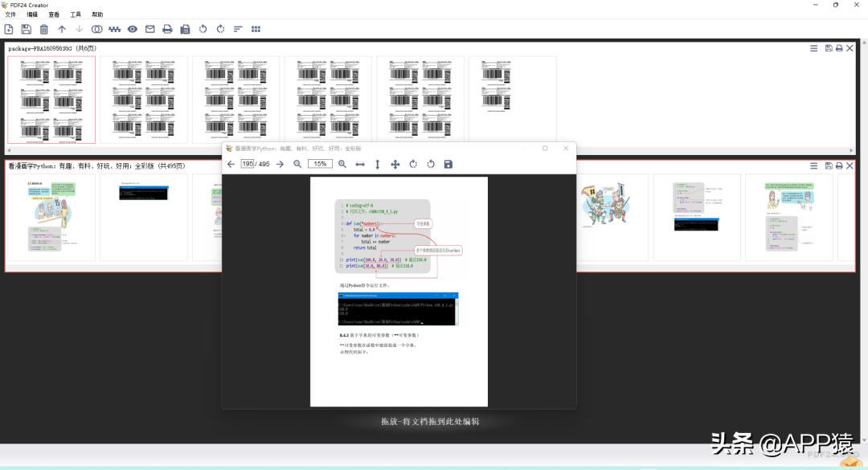The width and height of the screenshot is (868, 470).
Task: Click the email envelope icon in toolbar
Action: coord(149,29)
